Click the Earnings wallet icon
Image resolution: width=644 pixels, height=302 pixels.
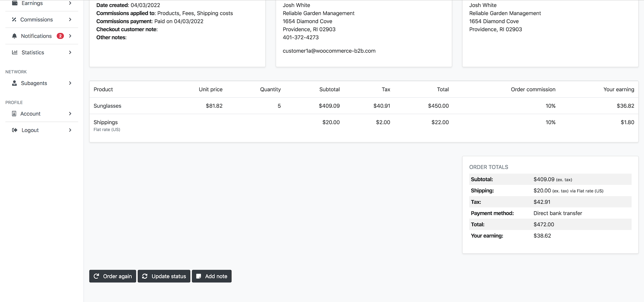click(15, 3)
